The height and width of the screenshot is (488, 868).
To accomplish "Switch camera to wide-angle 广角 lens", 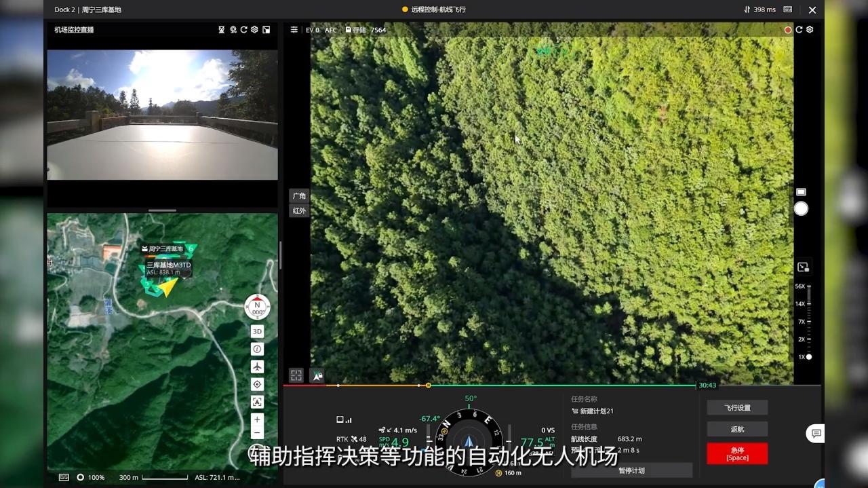I will pyautogui.click(x=299, y=196).
